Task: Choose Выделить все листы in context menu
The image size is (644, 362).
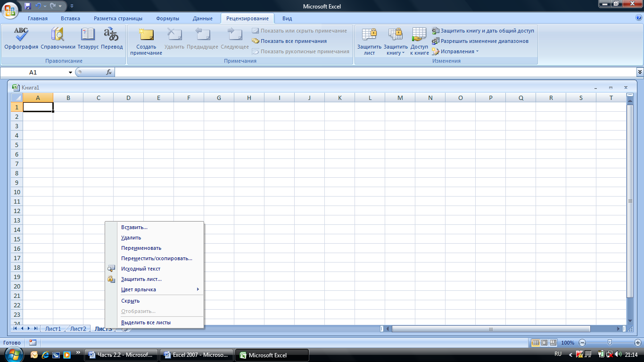Action: tap(154, 322)
